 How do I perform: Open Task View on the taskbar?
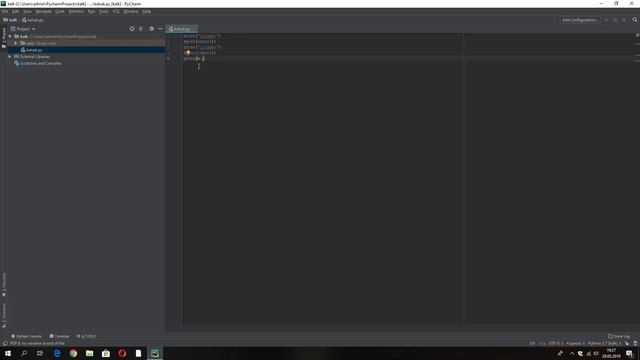tap(40, 353)
